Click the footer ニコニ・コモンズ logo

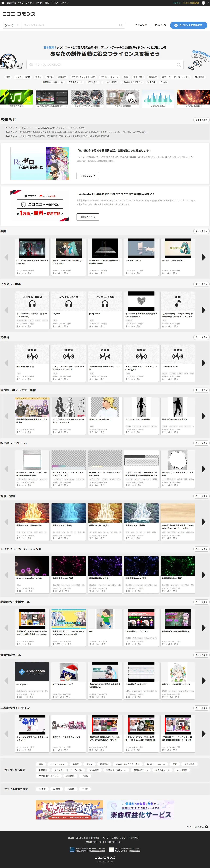[105, 858]
